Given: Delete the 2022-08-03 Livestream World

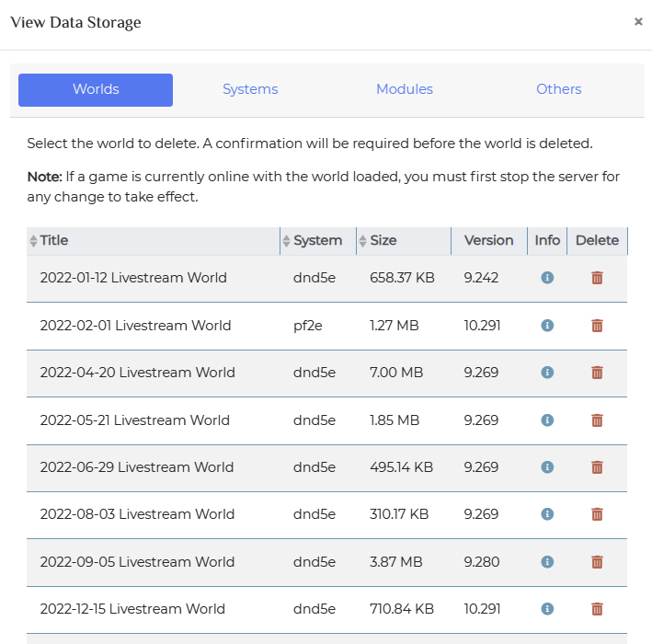Looking at the screenshot, I should tap(597, 514).
